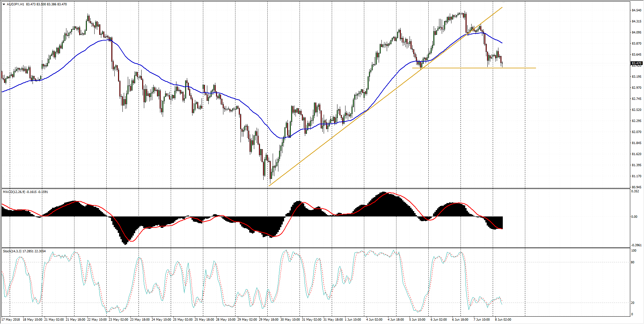
Task: Click the MACD 0.00 level label
Action: 634,217
